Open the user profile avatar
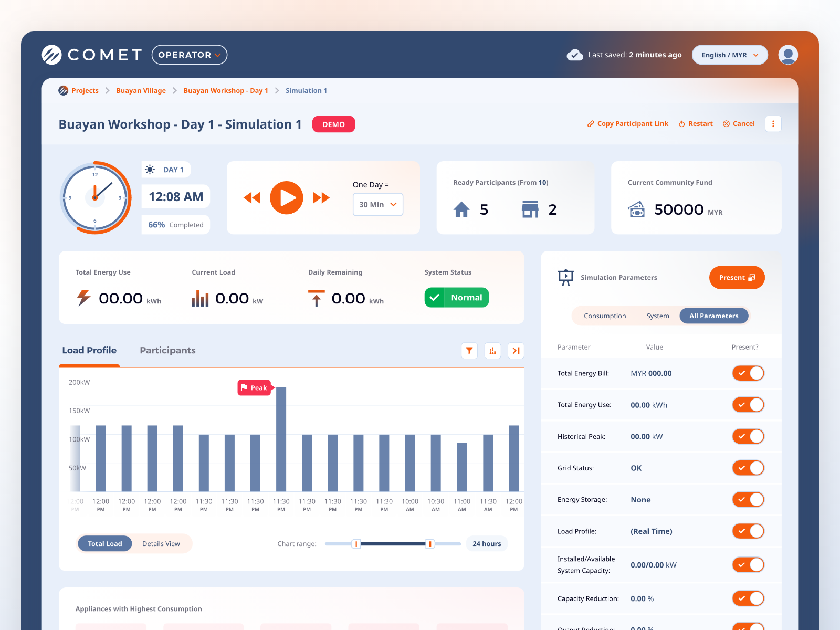Image resolution: width=840 pixels, height=630 pixels. (788, 55)
